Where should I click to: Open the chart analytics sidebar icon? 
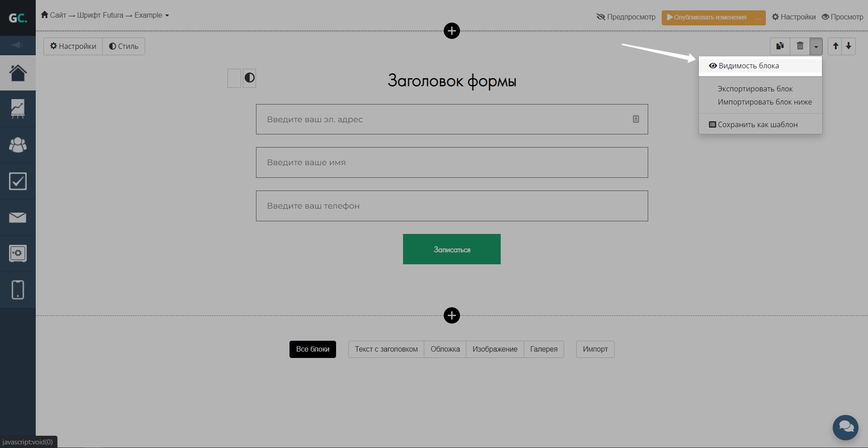tap(18, 109)
